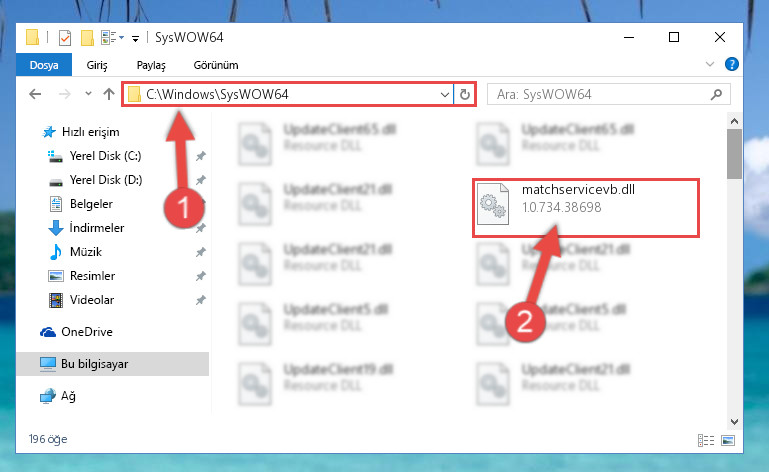Open the Görünüm ribbon tab
The image size is (769, 472).
(x=216, y=65)
